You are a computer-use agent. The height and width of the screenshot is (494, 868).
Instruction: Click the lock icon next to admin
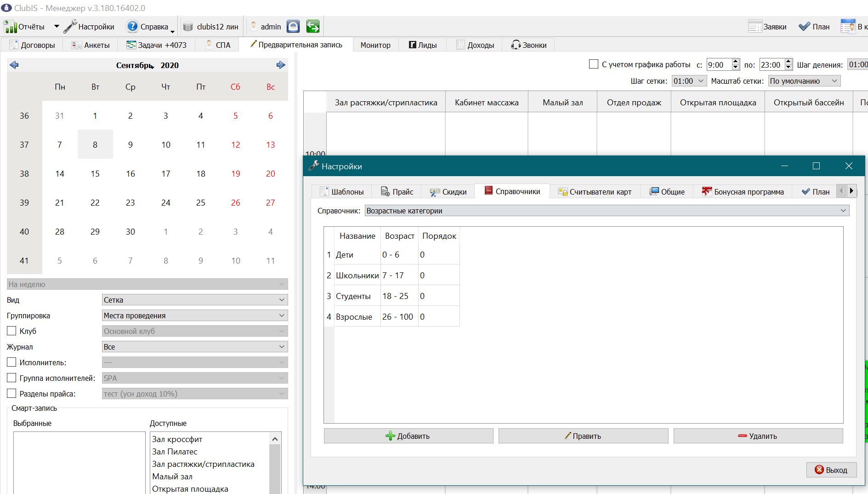293,27
